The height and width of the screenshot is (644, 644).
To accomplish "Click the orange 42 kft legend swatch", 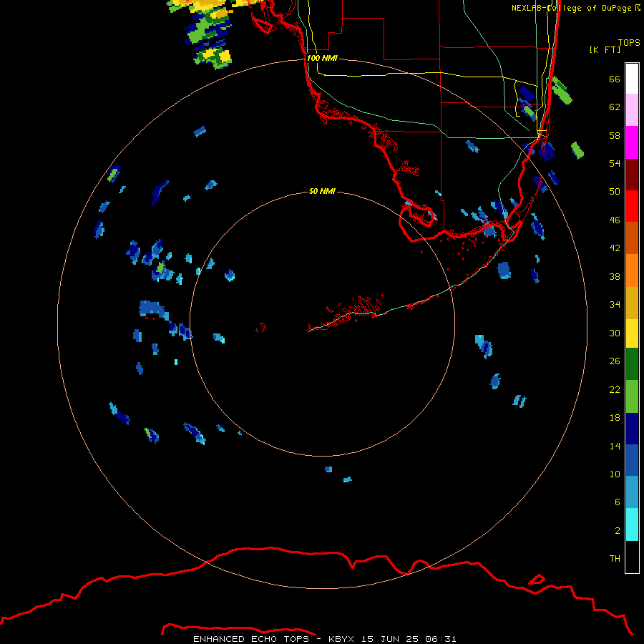I will point(632,270).
